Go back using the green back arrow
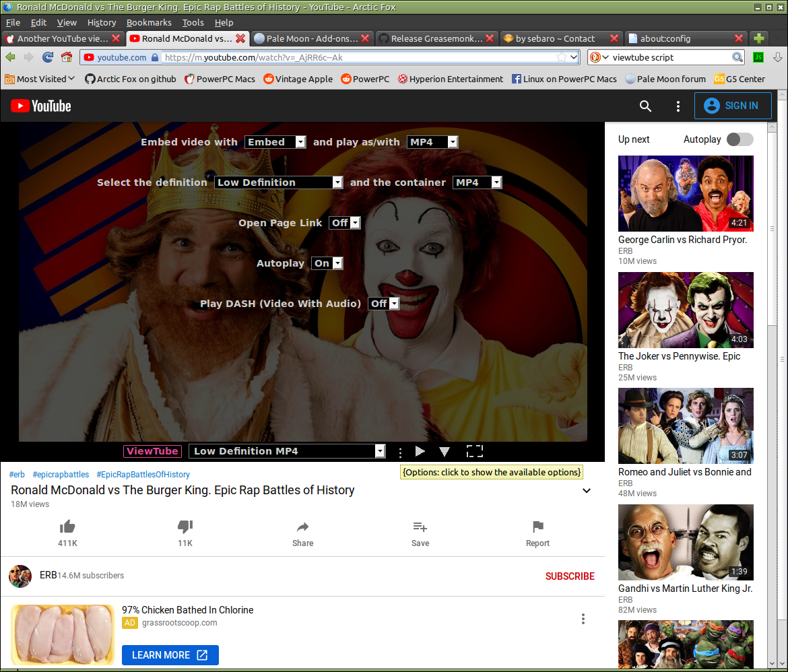This screenshot has height=672, width=788. click(x=10, y=57)
